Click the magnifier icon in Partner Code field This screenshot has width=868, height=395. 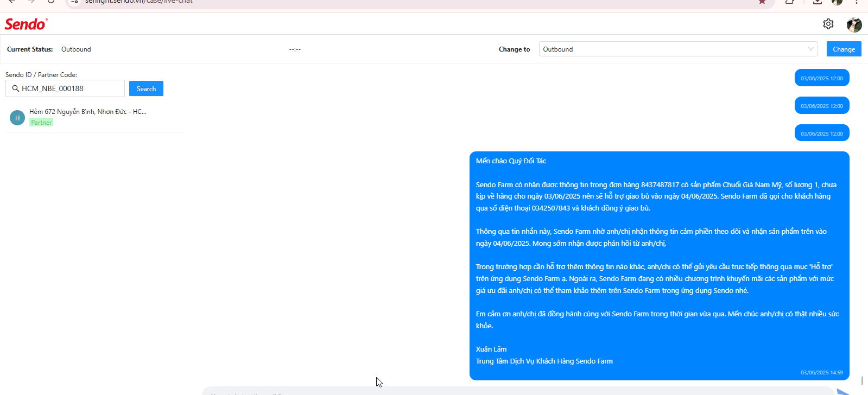(16, 88)
